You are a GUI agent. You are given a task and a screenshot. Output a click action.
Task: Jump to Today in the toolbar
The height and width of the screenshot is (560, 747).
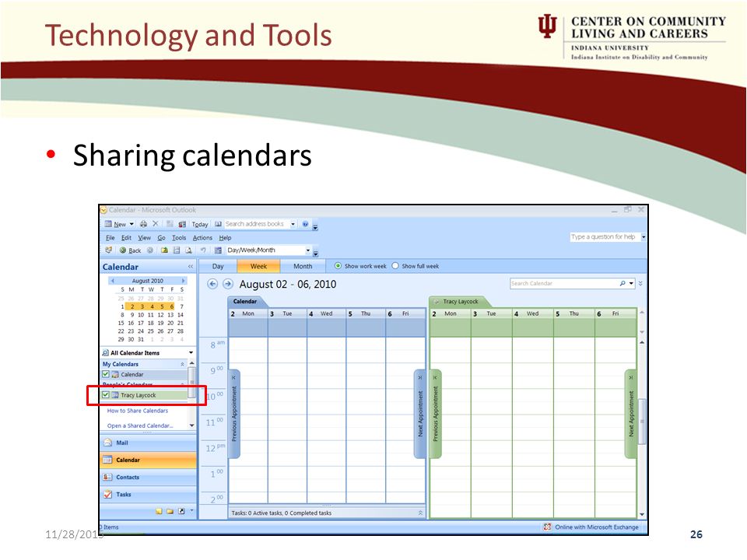click(x=200, y=224)
